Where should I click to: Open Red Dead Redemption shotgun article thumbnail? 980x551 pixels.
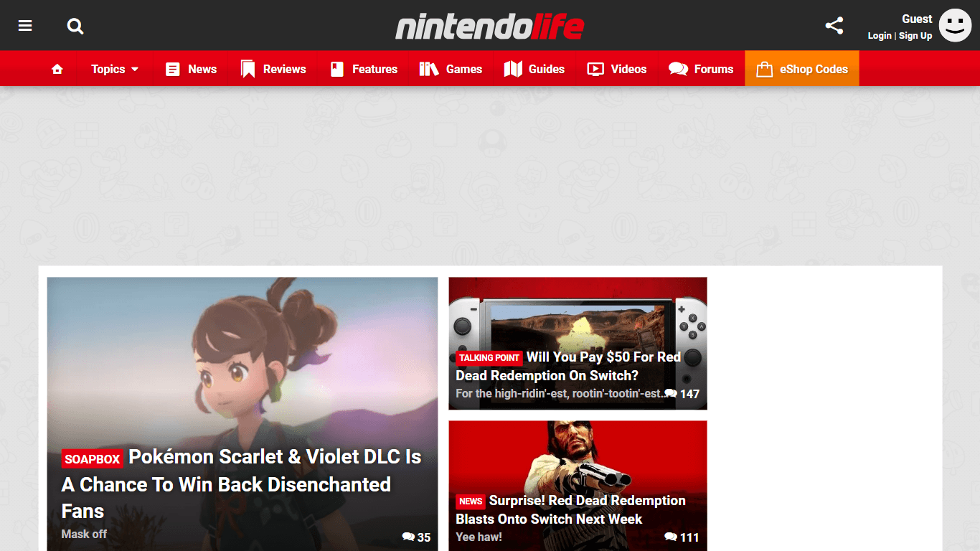click(x=578, y=486)
